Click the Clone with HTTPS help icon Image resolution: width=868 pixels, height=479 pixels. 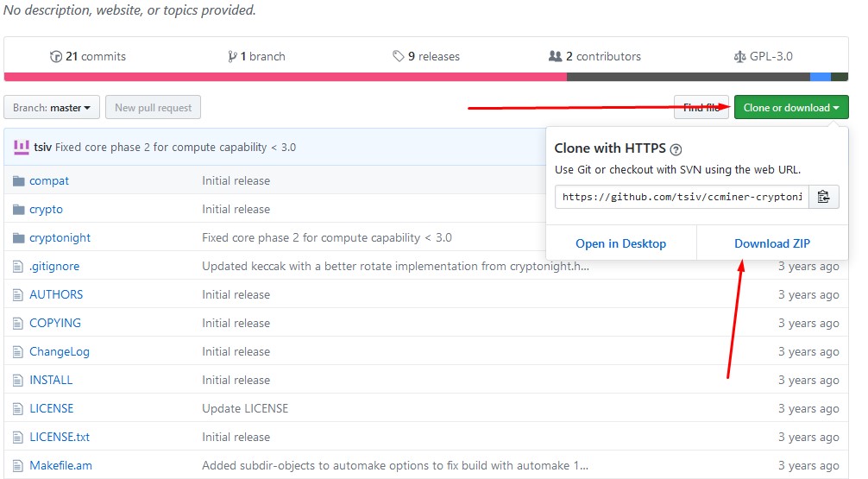[676, 149]
